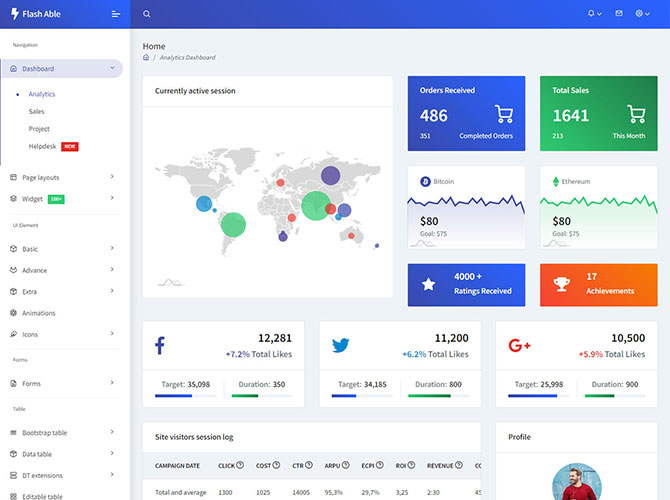Click the Ethereum diamond icon
Screen dimensions: 670x500
555,182
